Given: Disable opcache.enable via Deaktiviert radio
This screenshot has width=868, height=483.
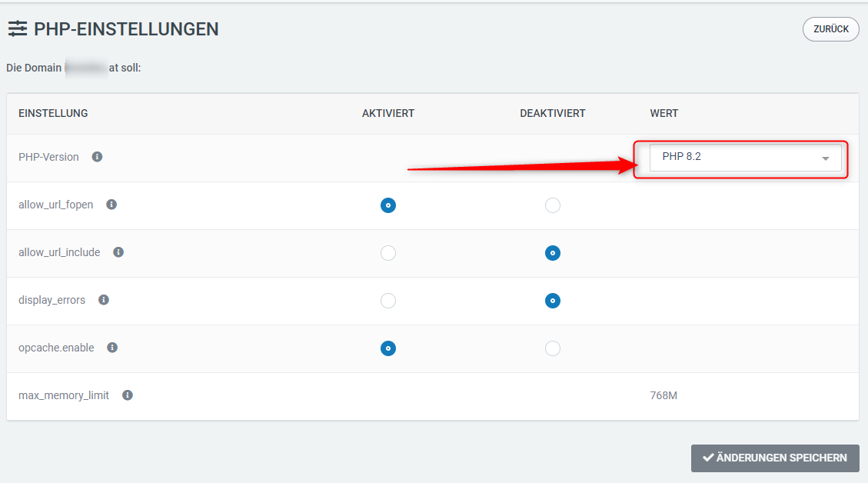Looking at the screenshot, I should [552, 348].
